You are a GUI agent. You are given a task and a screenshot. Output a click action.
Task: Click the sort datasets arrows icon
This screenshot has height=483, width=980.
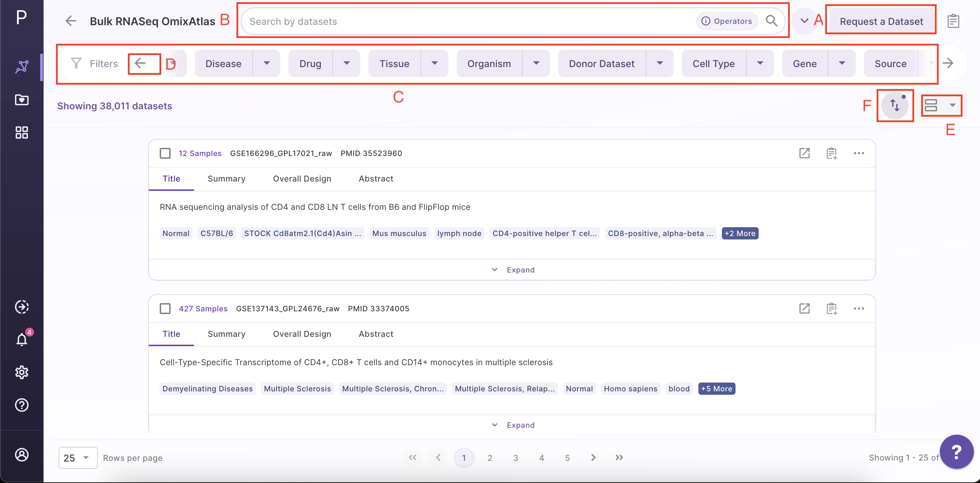click(895, 105)
